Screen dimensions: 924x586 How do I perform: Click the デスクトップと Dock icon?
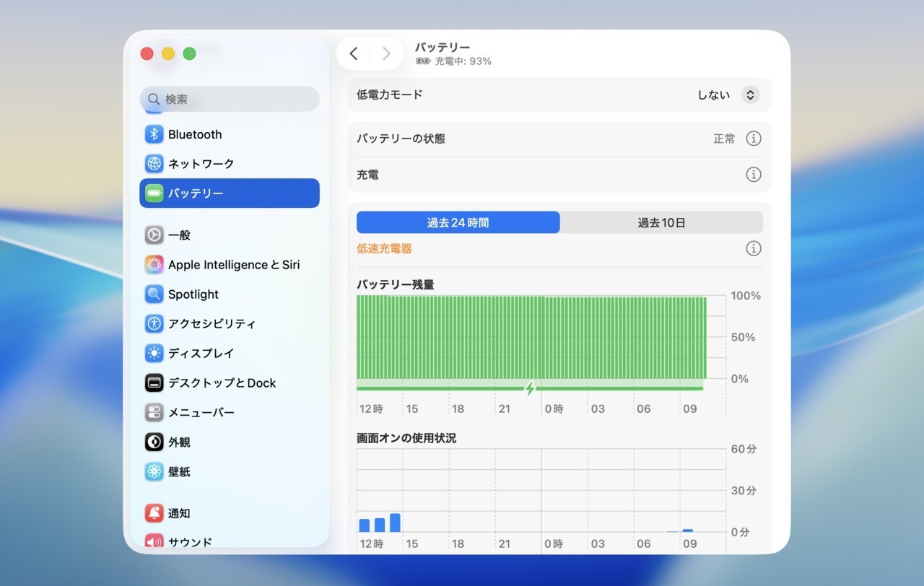[x=154, y=383]
